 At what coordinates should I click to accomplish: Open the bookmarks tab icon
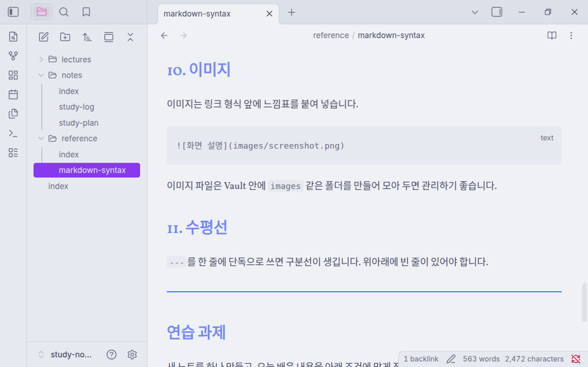point(86,12)
